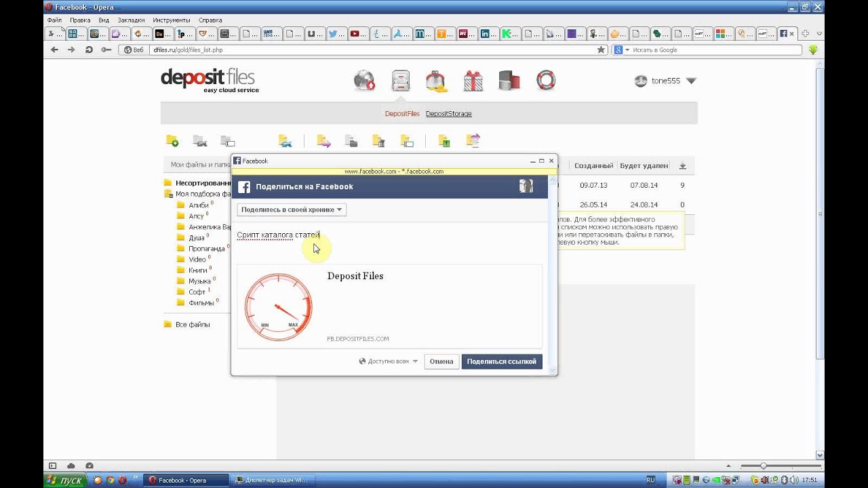Open the 'Доступно всем' privacy dropdown
This screenshot has width=868, height=488.
point(389,361)
